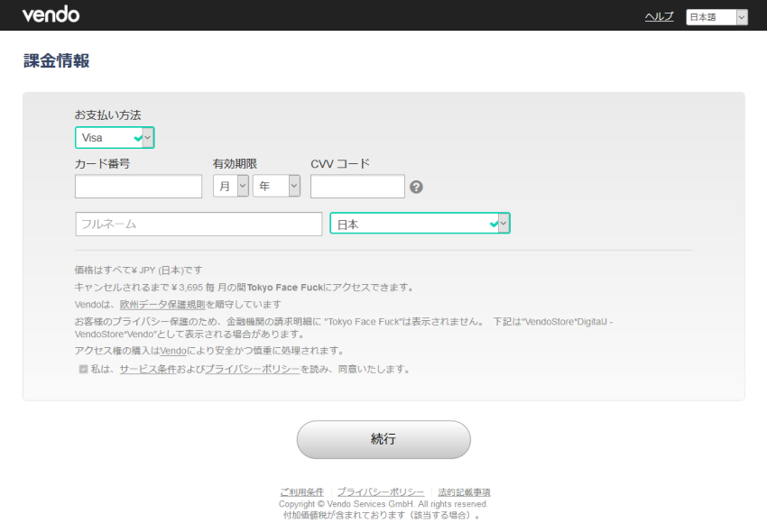Open the ヘルプ link in the header
This screenshot has height=532, width=767.
[x=659, y=16]
